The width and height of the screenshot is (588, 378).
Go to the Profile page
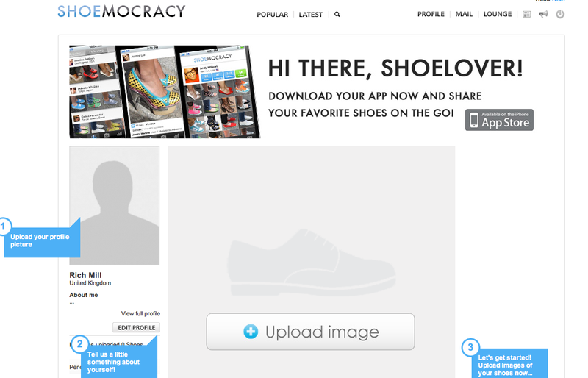click(x=431, y=14)
